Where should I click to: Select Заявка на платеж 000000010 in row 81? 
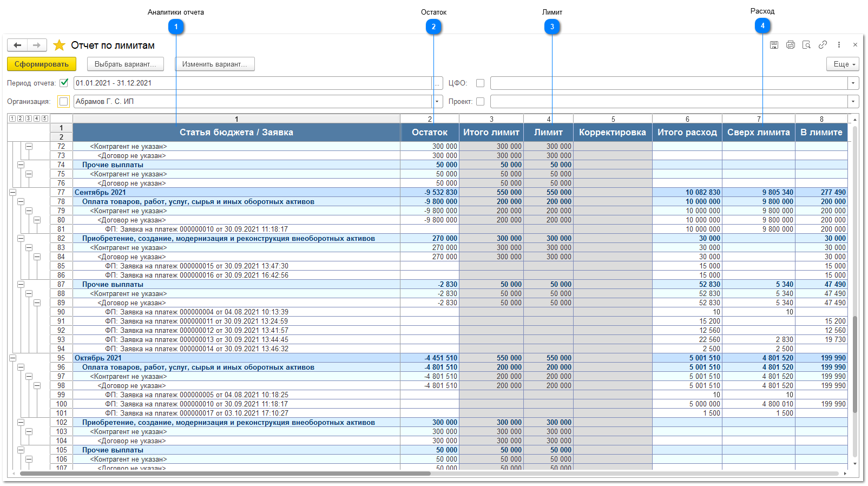click(196, 229)
